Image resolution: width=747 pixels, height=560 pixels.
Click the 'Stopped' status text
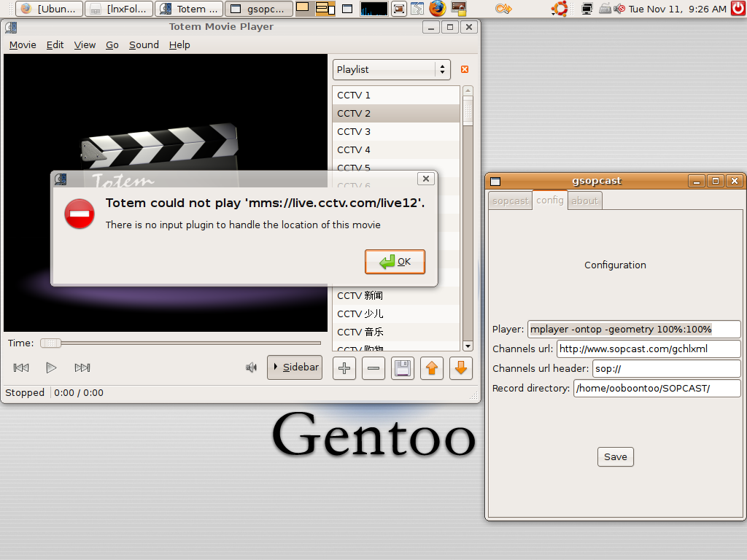25,393
